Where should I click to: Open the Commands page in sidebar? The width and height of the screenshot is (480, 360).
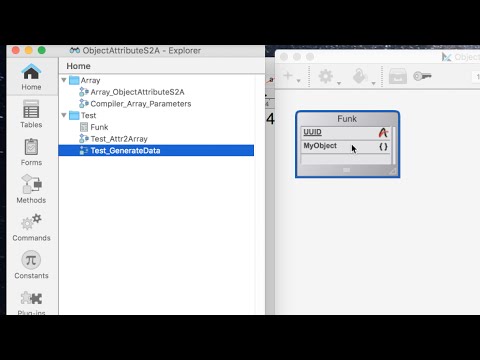[x=31, y=228]
